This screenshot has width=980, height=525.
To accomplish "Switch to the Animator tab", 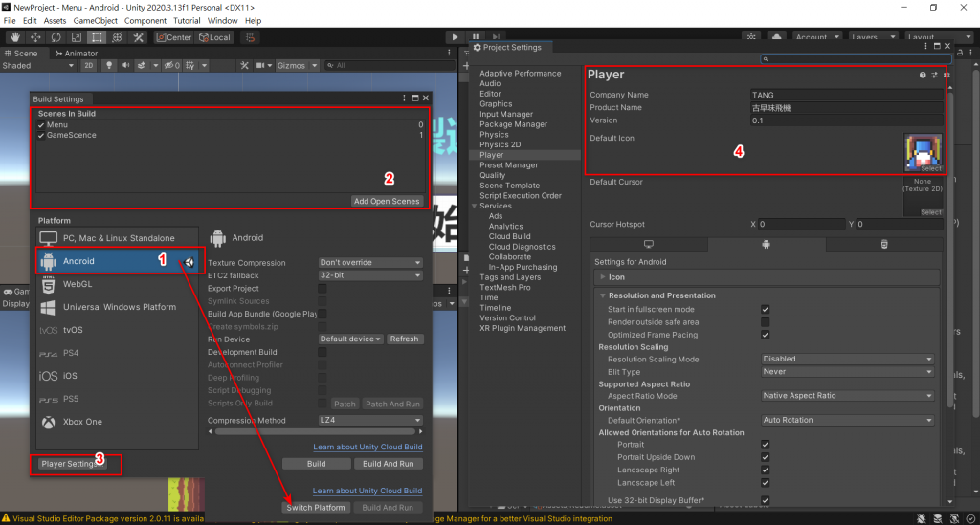I will 77,53.
